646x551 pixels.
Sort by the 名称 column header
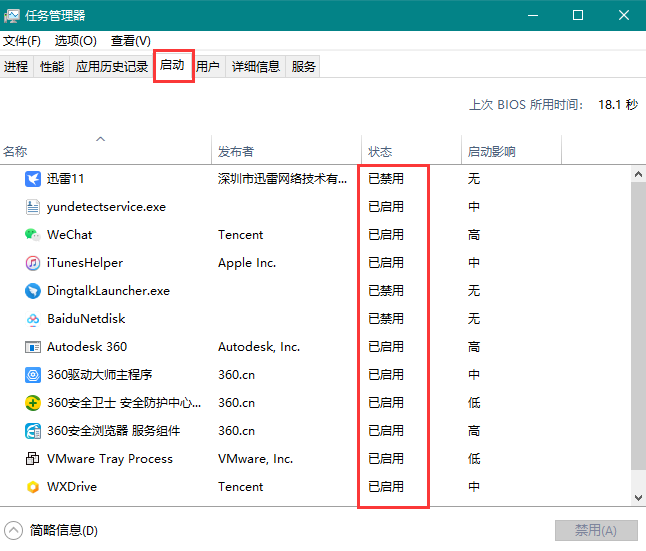click(105, 152)
